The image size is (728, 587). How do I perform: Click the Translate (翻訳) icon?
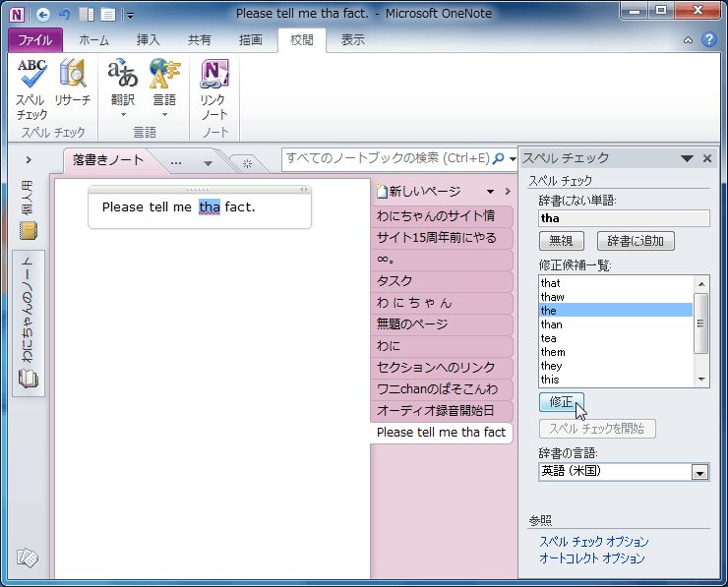pos(123,75)
